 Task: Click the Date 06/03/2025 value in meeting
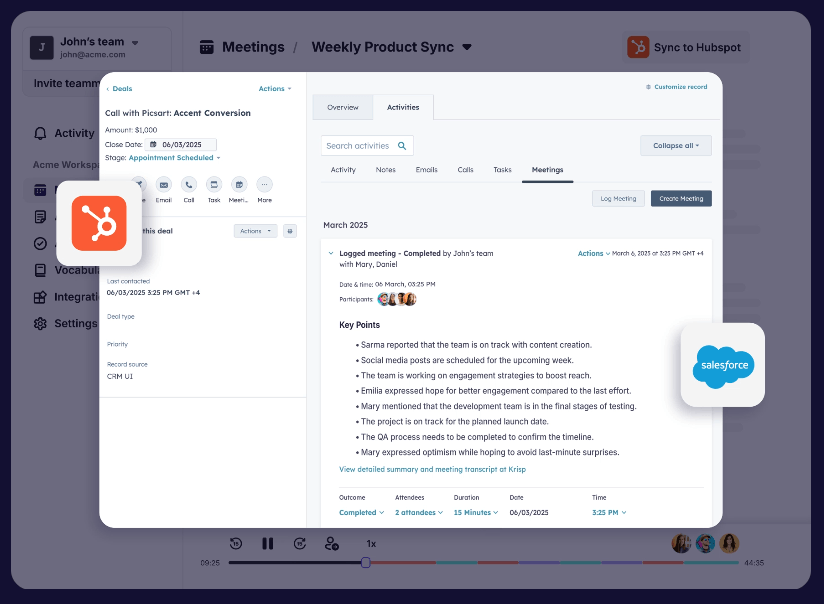click(529, 513)
